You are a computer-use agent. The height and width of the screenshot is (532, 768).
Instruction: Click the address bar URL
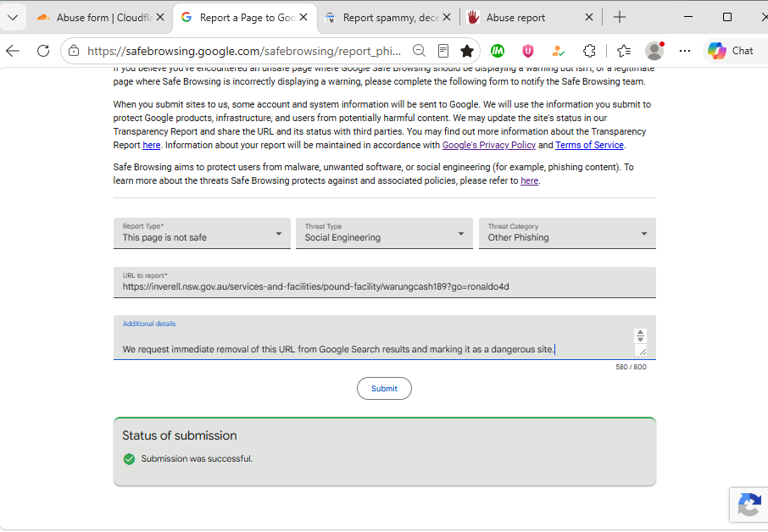tap(244, 51)
